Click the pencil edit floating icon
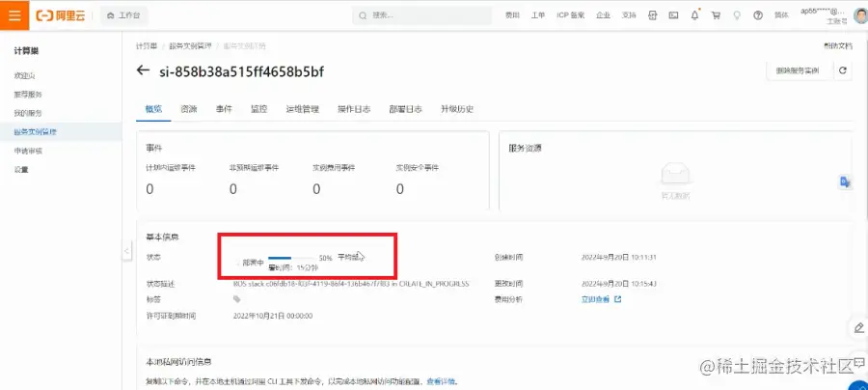 coord(858,326)
